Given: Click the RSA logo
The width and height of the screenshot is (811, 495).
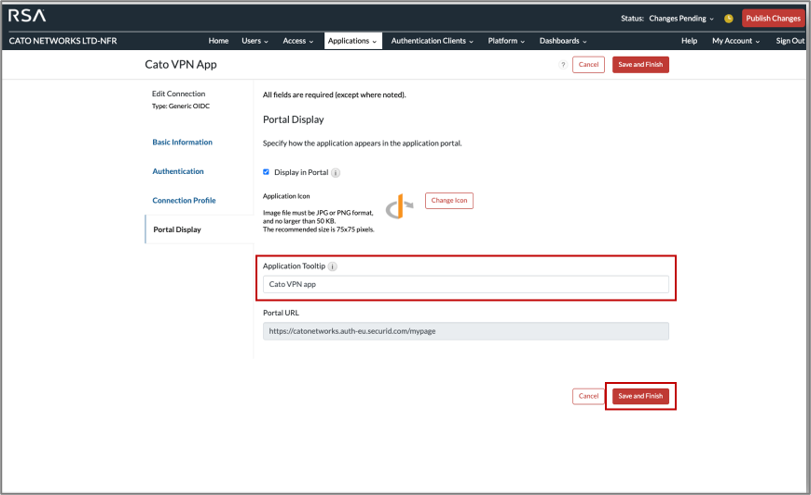Looking at the screenshot, I should click(27, 16).
